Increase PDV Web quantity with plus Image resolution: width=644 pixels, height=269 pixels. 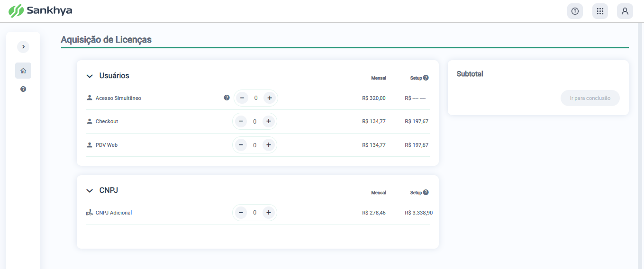click(268, 145)
